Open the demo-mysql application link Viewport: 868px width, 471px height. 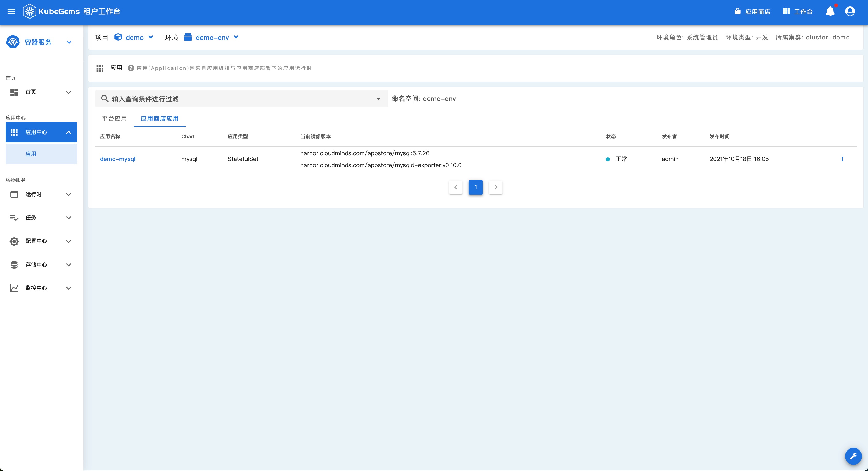click(x=118, y=159)
